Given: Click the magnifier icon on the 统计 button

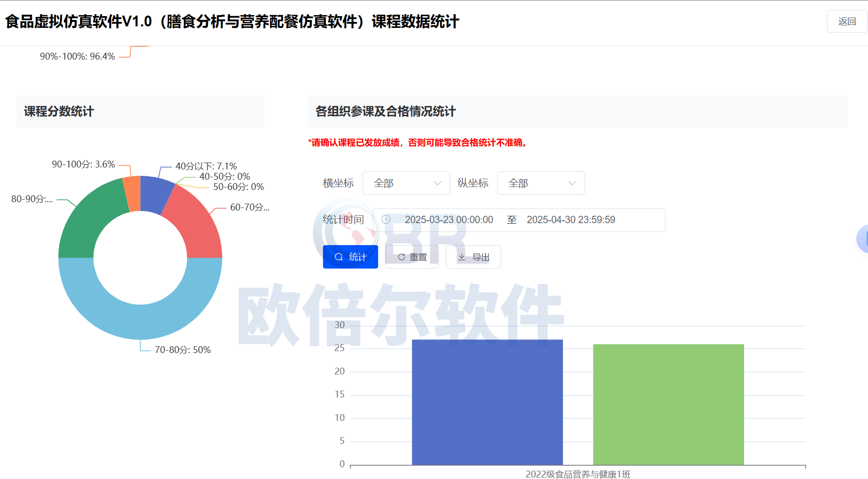Looking at the screenshot, I should [x=339, y=257].
